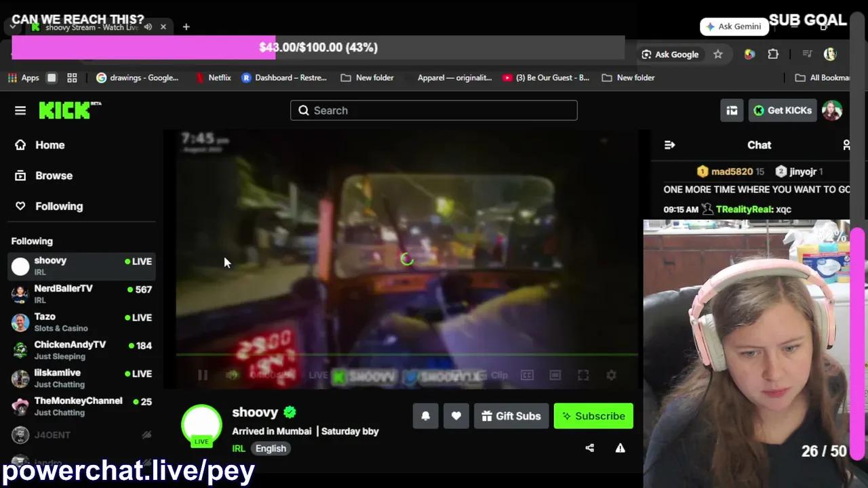Click the Get KICKs button
Image resolution: width=868 pixels, height=488 pixels.
[783, 110]
